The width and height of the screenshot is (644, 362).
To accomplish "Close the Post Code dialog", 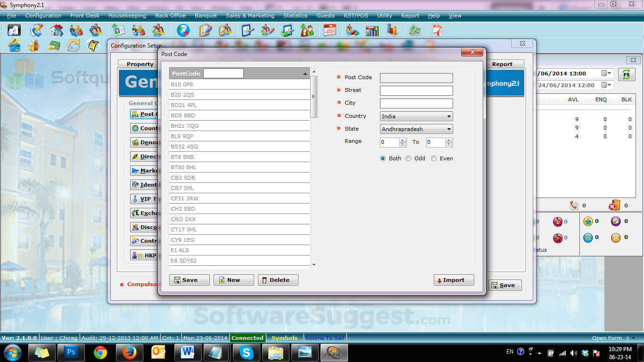I will [471, 52].
